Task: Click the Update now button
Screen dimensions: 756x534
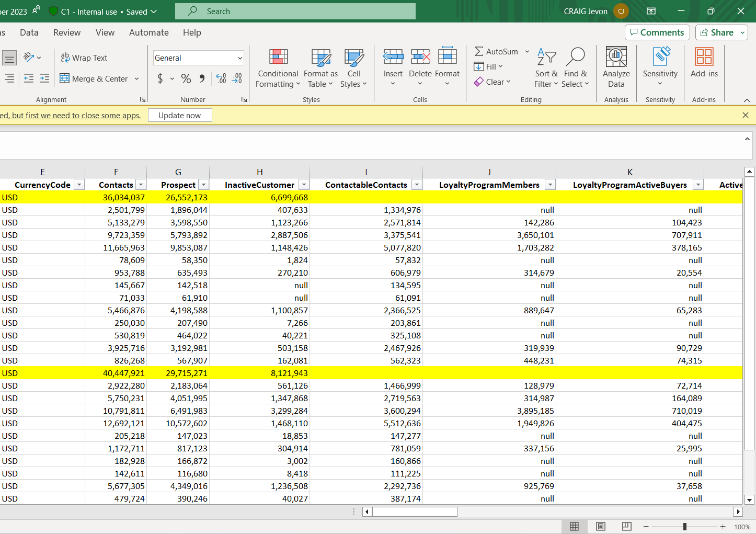Action: (x=180, y=115)
